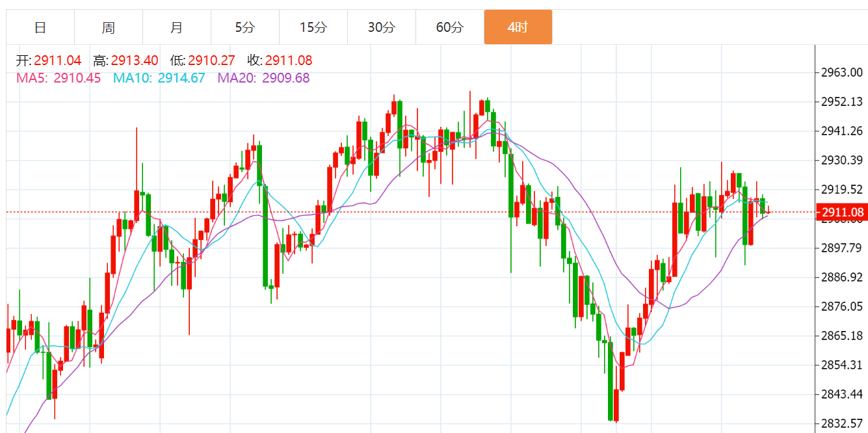868x433 pixels.
Task: Click the 收 closing price value in header
Action: coord(289,60)
